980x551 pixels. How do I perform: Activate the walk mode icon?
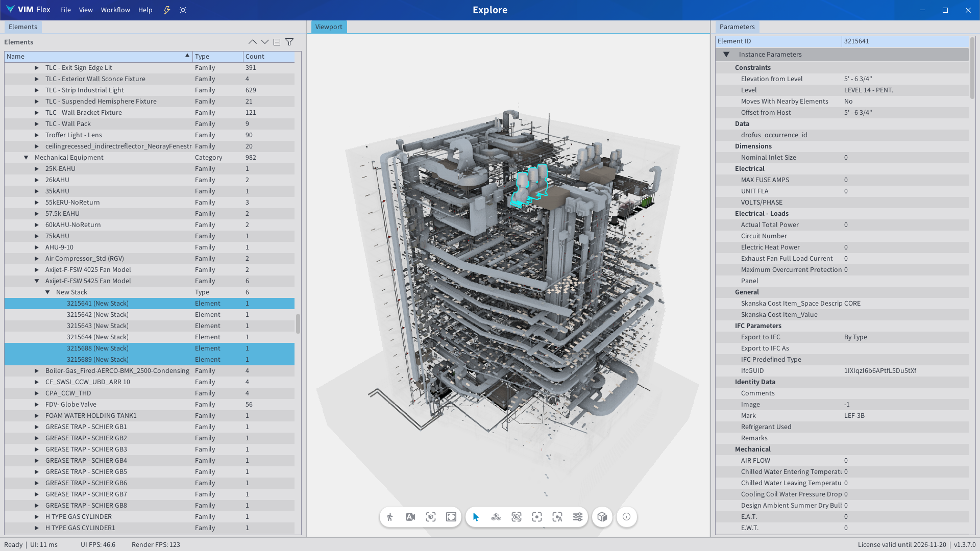[x=390, y=517]
